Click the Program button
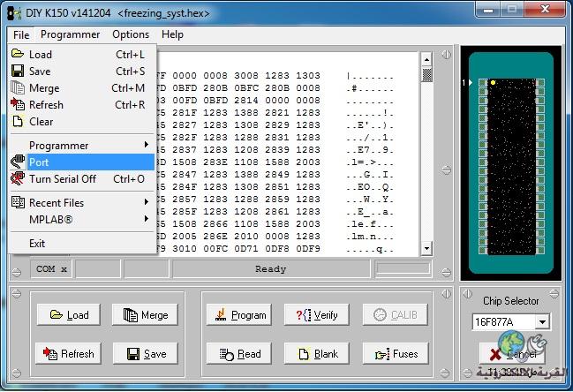The image size is (573, 392). click(x=239, y=314)
